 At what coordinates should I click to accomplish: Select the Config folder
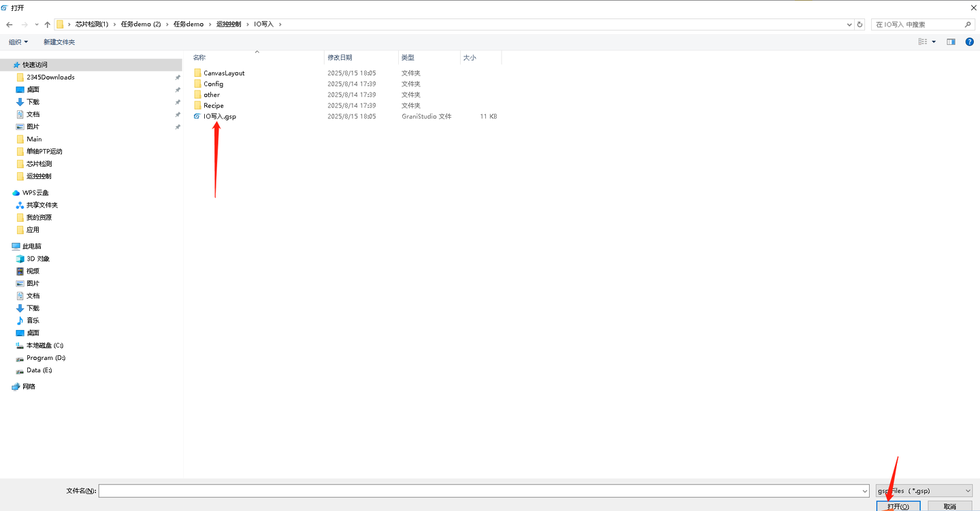point(213,84)
